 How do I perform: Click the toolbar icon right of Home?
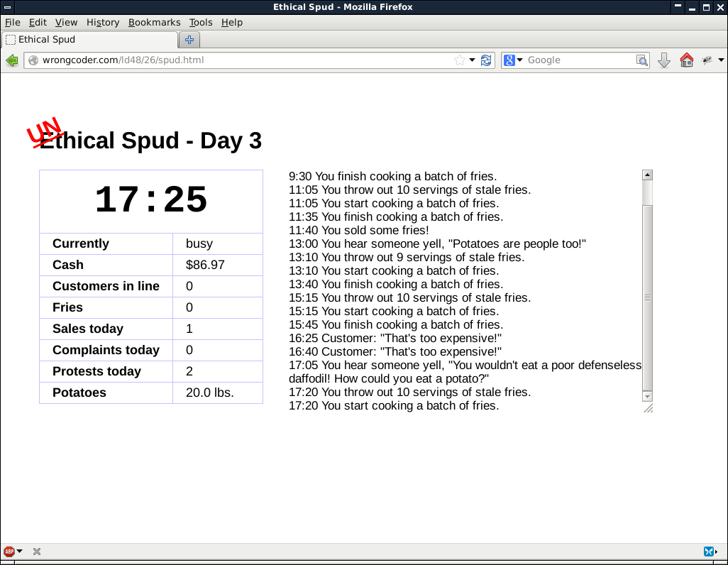707,60
